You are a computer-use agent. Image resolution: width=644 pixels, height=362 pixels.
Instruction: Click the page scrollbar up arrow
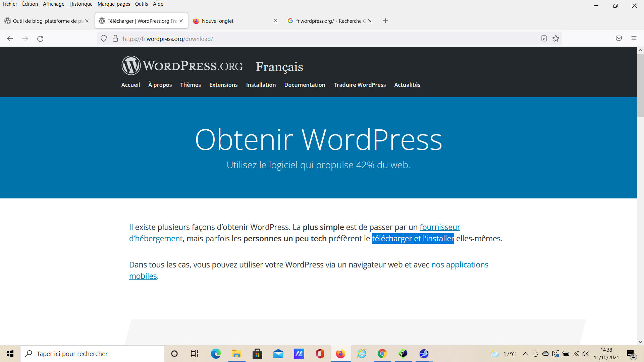(640, 50)
